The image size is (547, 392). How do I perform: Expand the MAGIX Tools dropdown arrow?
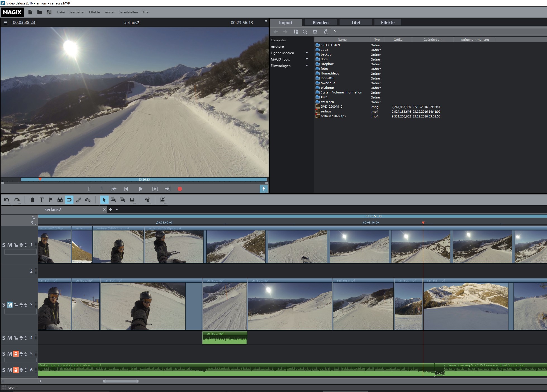coord(307,59)
